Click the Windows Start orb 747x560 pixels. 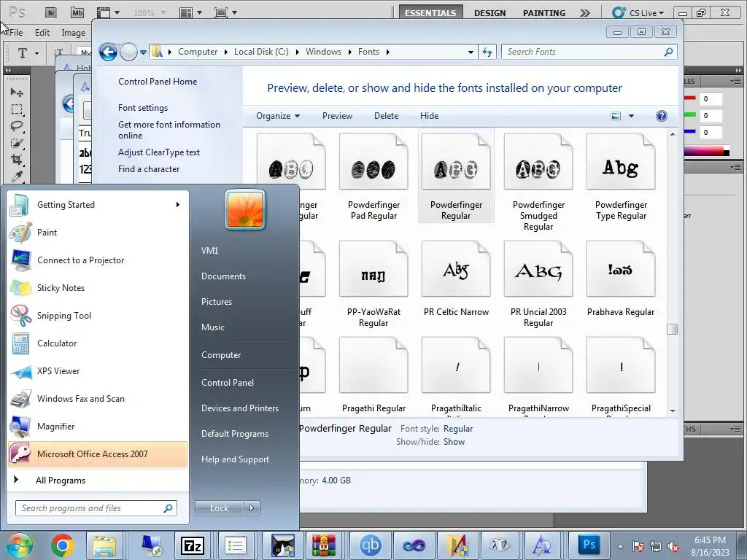click(20, 545)
